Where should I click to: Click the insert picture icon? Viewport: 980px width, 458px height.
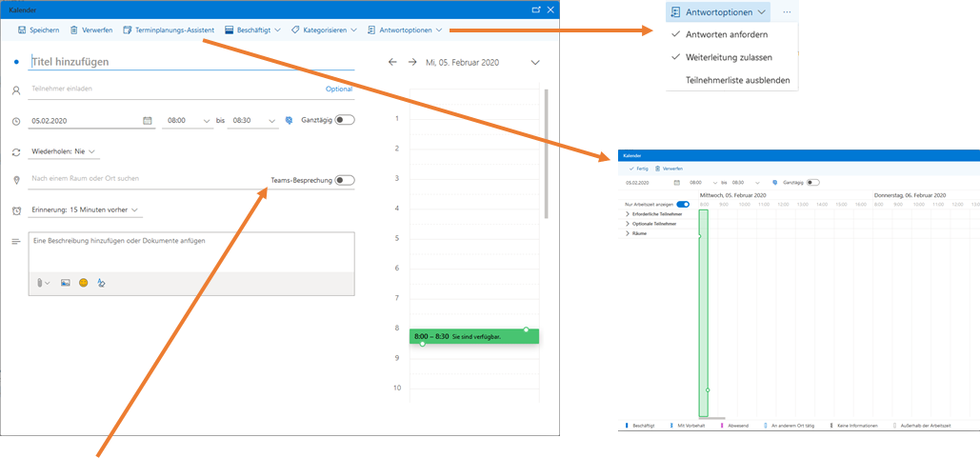pyautogui.click(x=65, y=283)
